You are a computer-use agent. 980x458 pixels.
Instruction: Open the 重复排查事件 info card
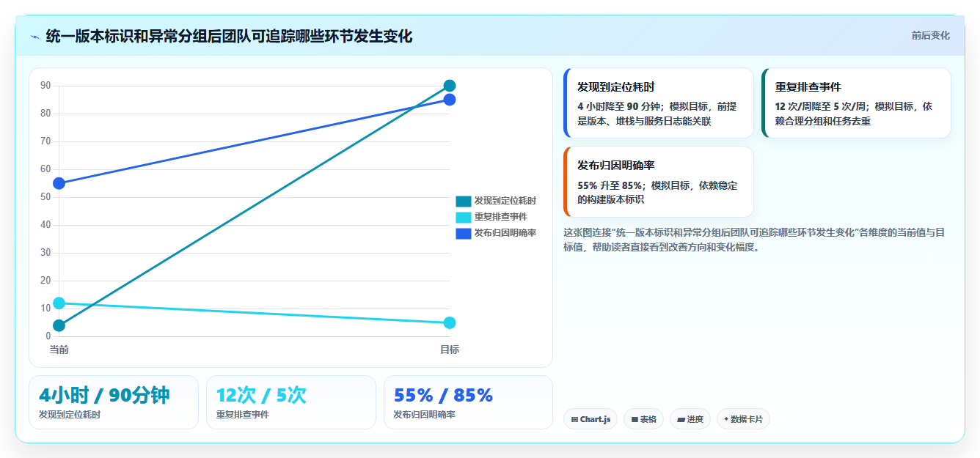[x=856, y=103]
